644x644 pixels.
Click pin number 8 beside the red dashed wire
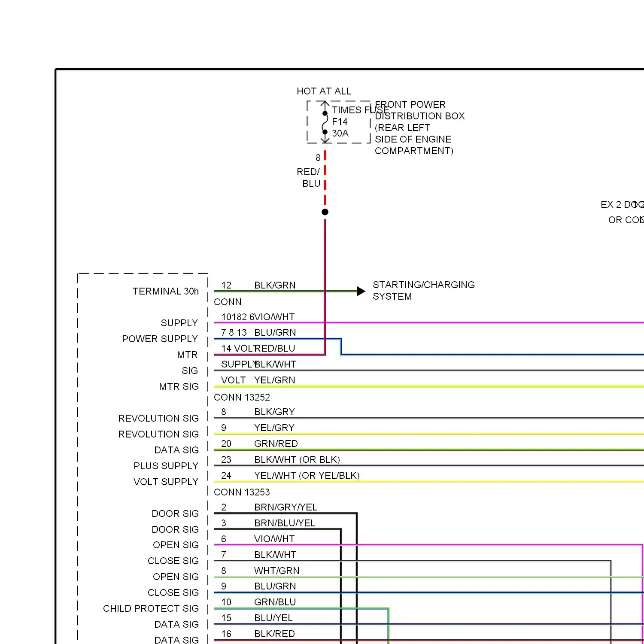[x=318, y=158]
